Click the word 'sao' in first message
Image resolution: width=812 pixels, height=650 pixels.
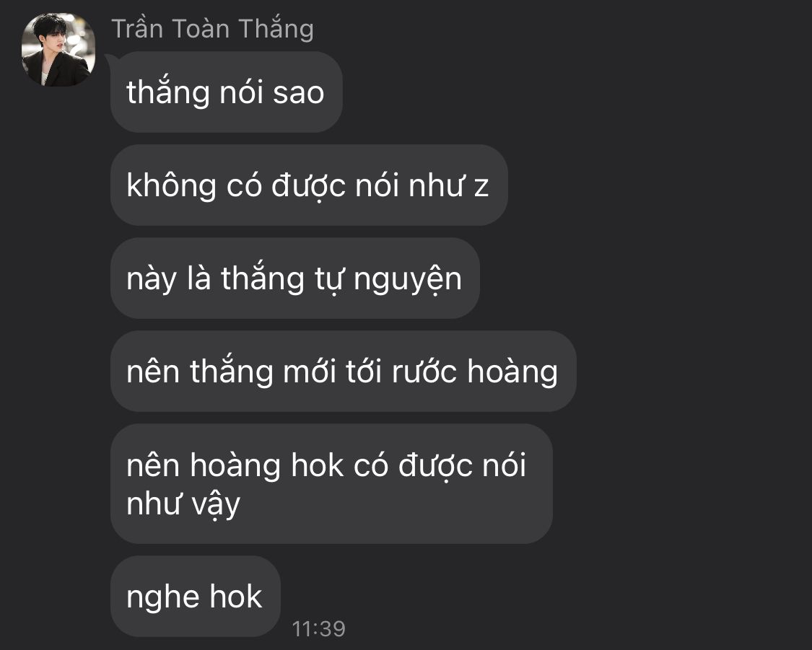298,94
